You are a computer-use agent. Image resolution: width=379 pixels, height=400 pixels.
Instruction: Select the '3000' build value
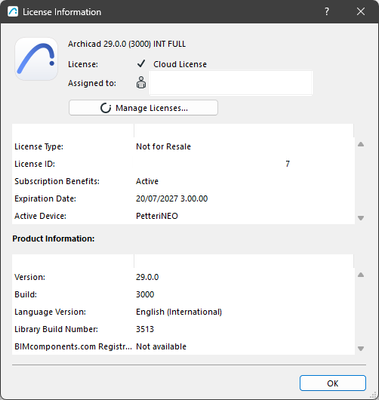click(145, 295)
